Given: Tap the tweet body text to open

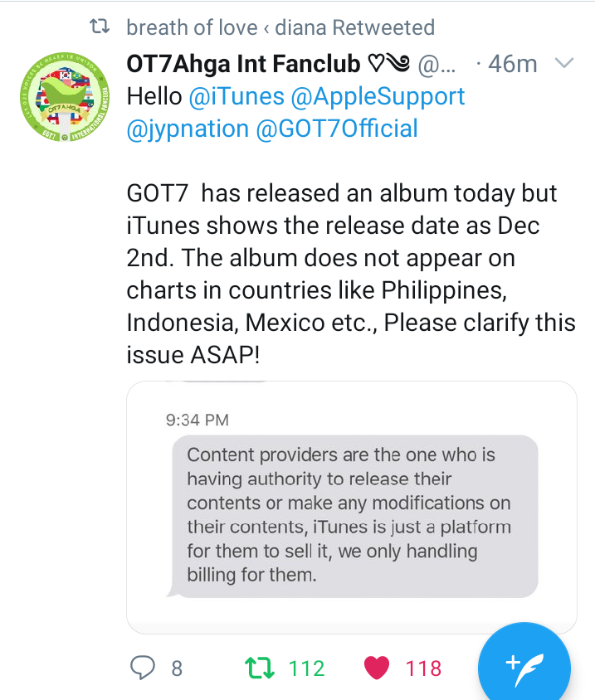Looking at the screenshot, I should coord(351,274).
